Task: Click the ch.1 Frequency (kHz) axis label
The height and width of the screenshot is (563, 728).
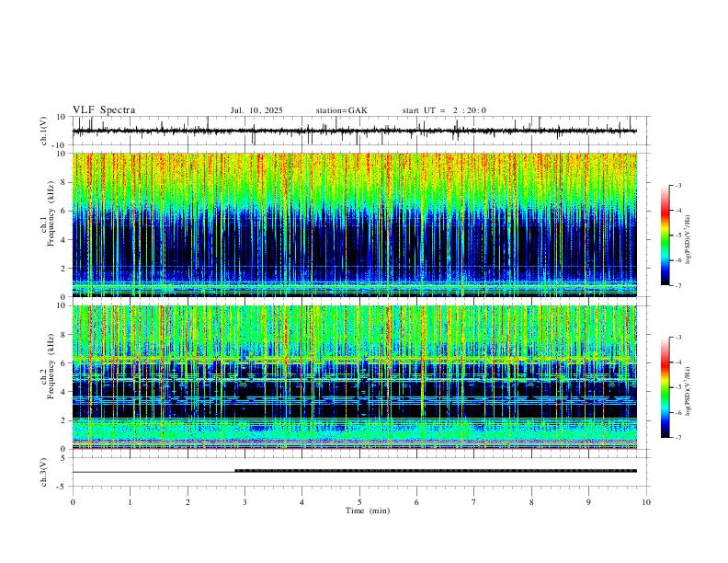Action: click(x=48, y=214)
